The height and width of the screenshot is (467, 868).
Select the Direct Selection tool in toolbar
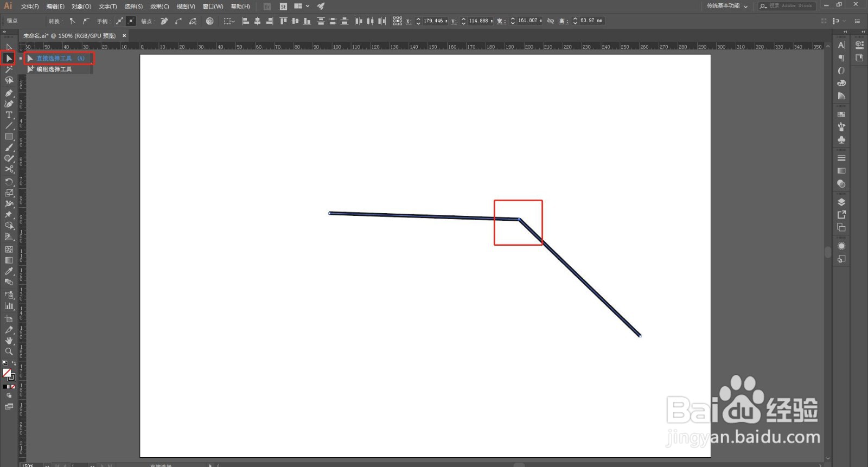click(x=9, y=58)
